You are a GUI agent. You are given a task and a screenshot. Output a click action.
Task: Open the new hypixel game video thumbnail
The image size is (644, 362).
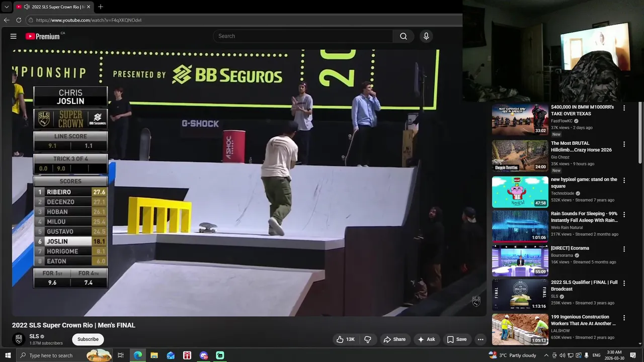tap(520, 192)
